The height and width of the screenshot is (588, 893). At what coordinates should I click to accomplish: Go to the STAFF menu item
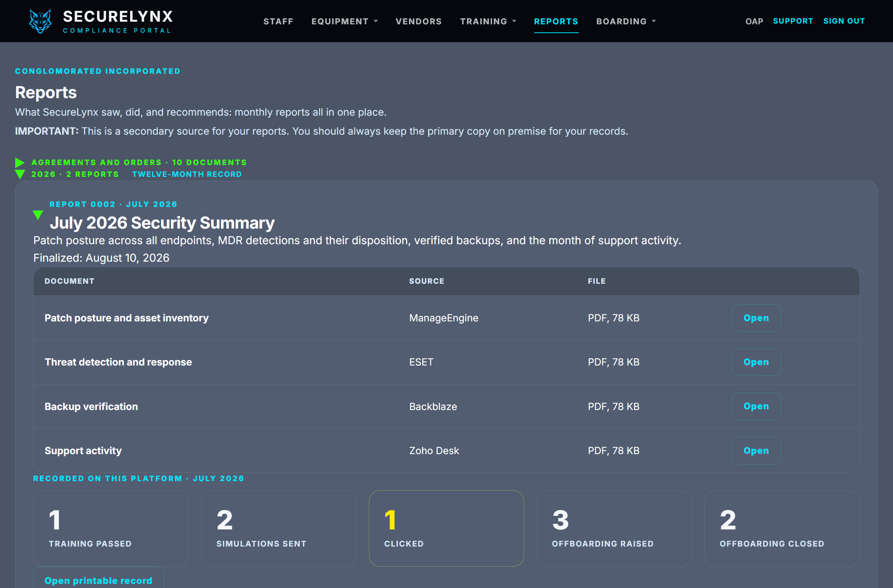(x=278, y=21)
